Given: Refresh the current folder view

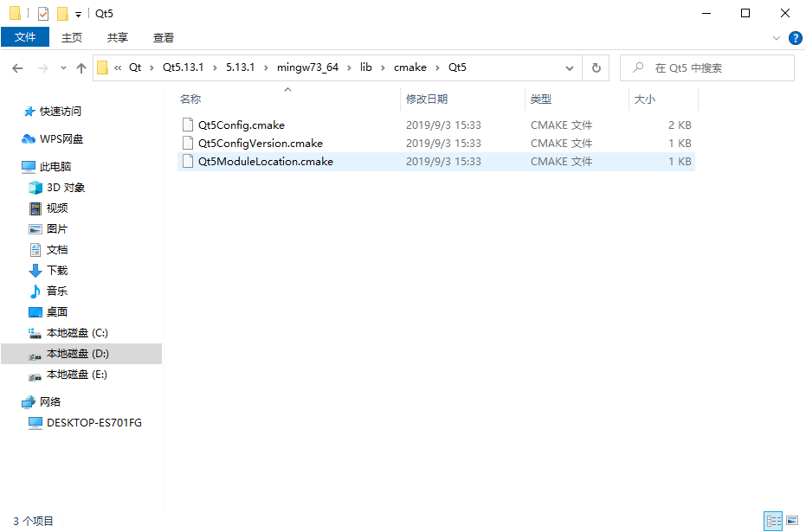Looking at the screenshot, I should coord(596,67).
